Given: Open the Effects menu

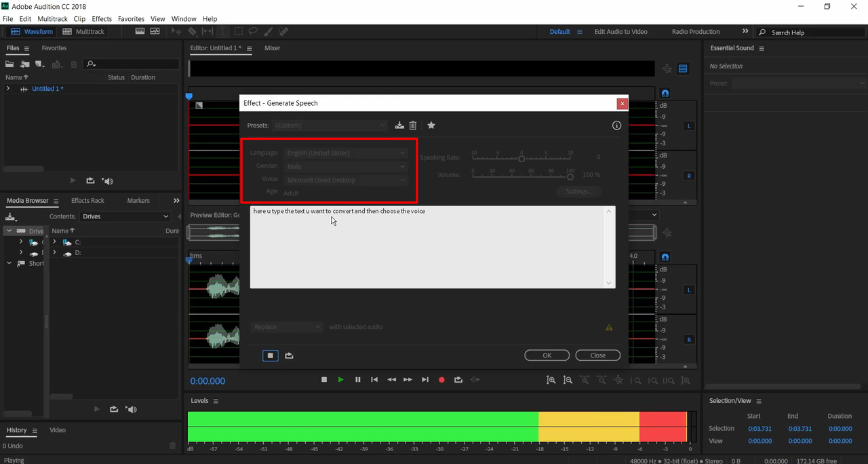Looking at the screenshot, I should tap(102, 19).
